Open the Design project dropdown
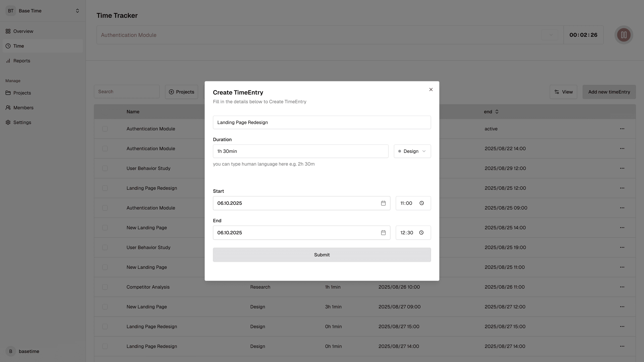This screenshot has width=644, height=362. (x=412, y=151)
